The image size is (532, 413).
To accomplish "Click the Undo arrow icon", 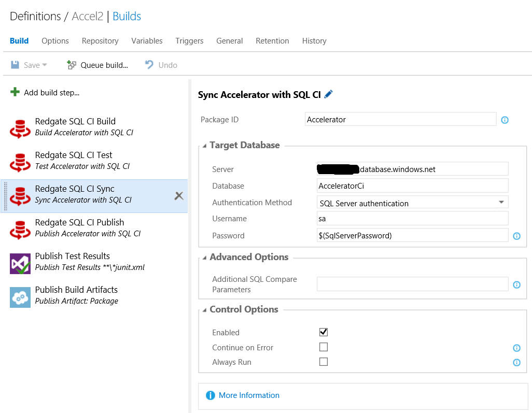I will 149,64.
